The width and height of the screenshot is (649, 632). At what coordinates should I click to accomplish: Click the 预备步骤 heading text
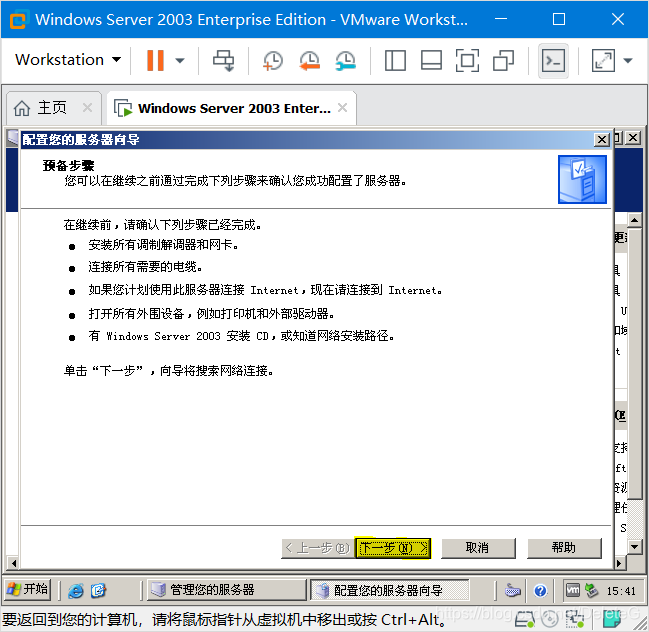[69, 166]
